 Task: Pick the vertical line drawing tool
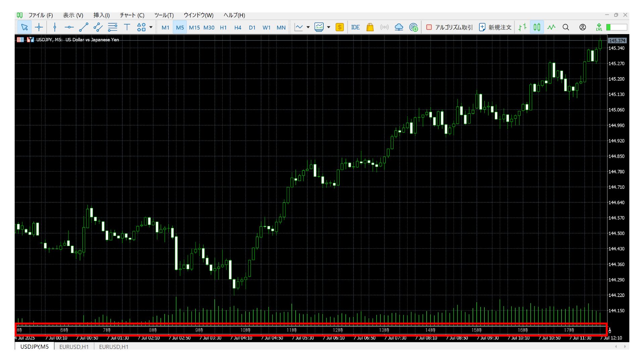[55, 27]
